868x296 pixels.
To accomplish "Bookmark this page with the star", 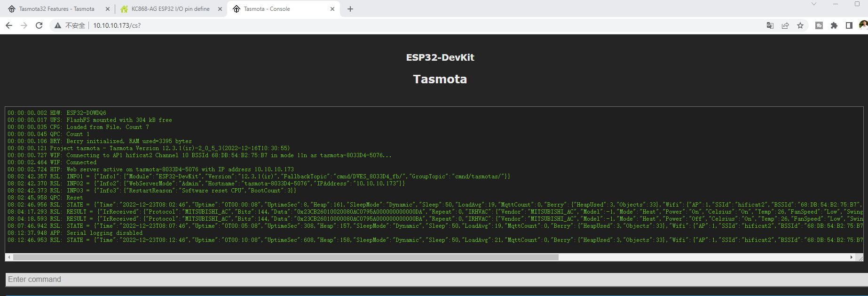I will 800,25.
